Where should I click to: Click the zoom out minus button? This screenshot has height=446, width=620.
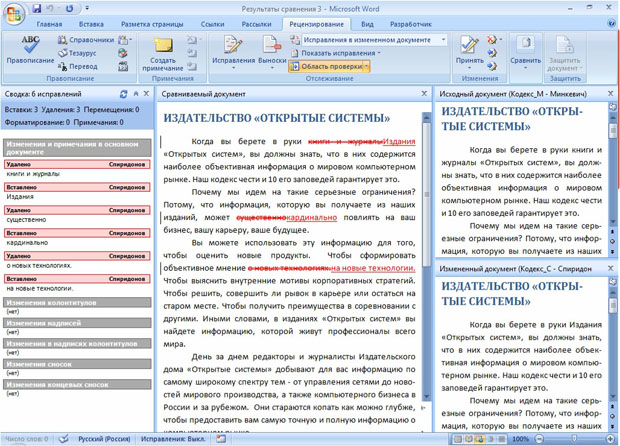click(x=539, y=439)
